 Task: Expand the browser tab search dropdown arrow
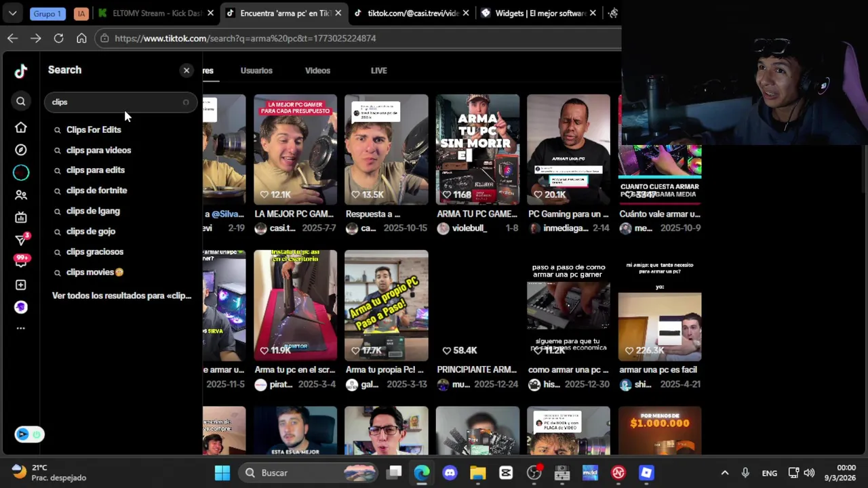click(x=12, y=13)
